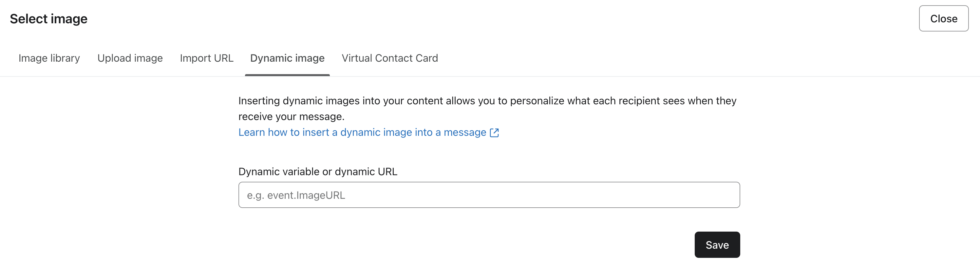
Task: Open the Upload image tab
Action: (x=130, y=58)
